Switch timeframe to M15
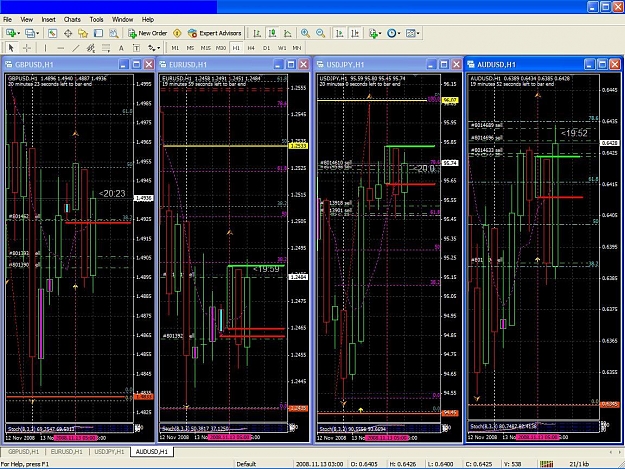Viewport: 625px width, 469px height. click(205, 48)
